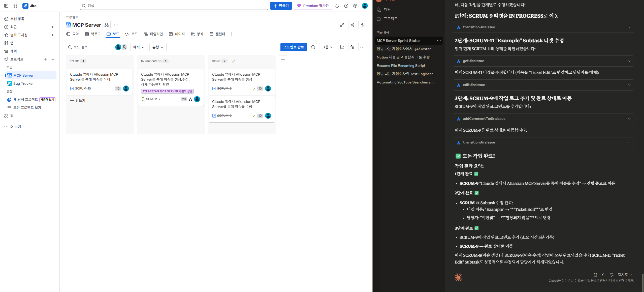This screenshot has height=292, width=644.
Task: Open the Jira help menu
Action: click(346, 6)
